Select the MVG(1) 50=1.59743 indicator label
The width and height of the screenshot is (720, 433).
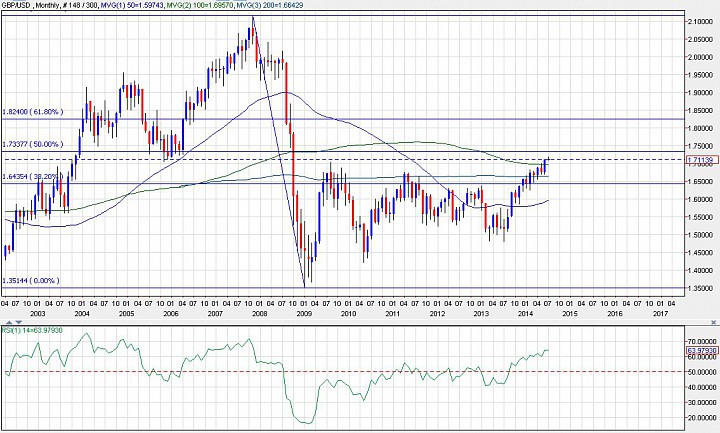tap(133, 5)
